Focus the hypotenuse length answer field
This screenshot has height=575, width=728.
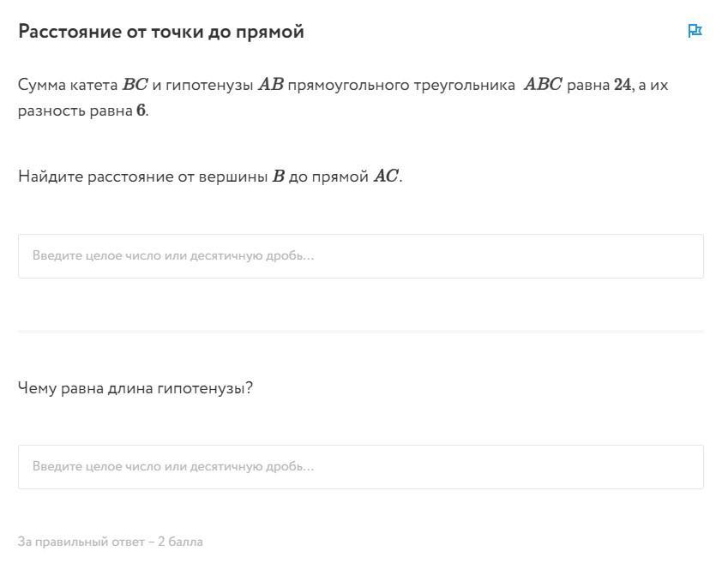pos(360,467)
